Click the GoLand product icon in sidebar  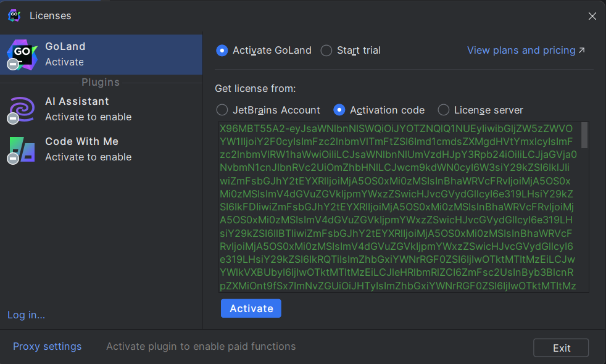pos(22,54)
